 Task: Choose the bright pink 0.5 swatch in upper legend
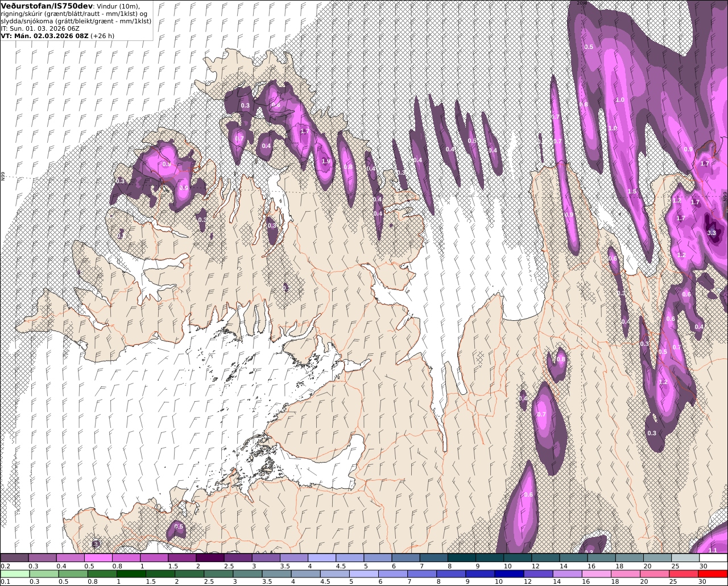click(98, 558)
